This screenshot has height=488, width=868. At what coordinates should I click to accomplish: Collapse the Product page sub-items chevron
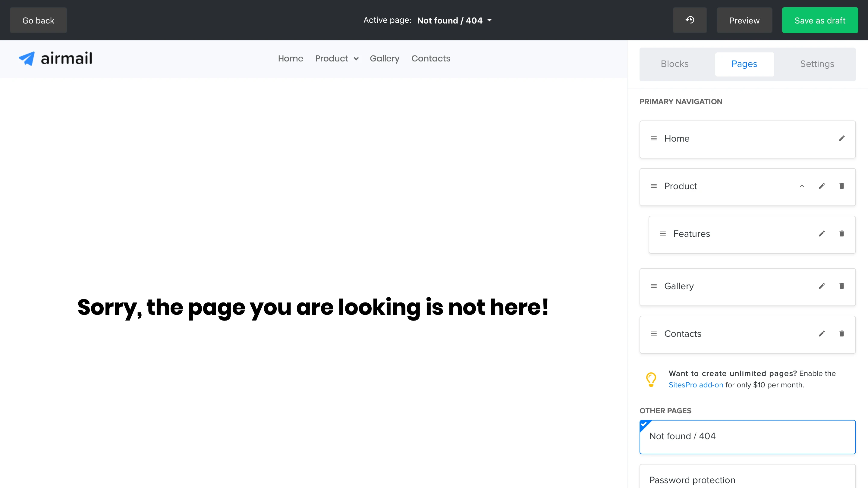802,186
